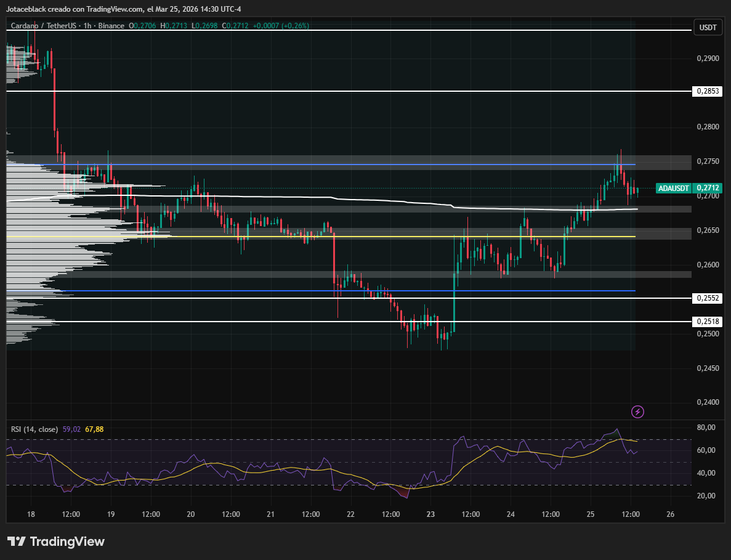Click the 80,00 label on RSI scale
Viewport: 731px width, 560px height.
pos(706,428)
